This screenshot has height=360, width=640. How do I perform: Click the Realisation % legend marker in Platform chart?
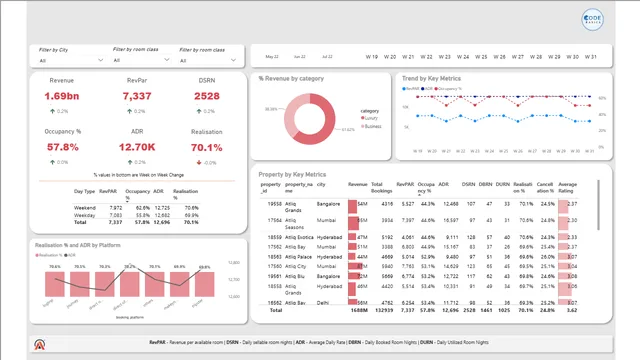pyautogui.click(x=37, y=255)
